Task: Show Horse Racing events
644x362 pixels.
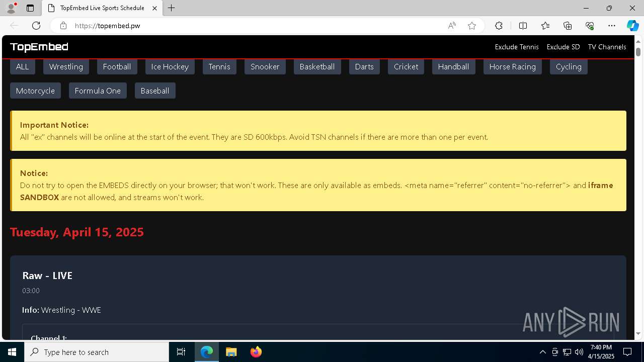Action: tap(512, 66)
